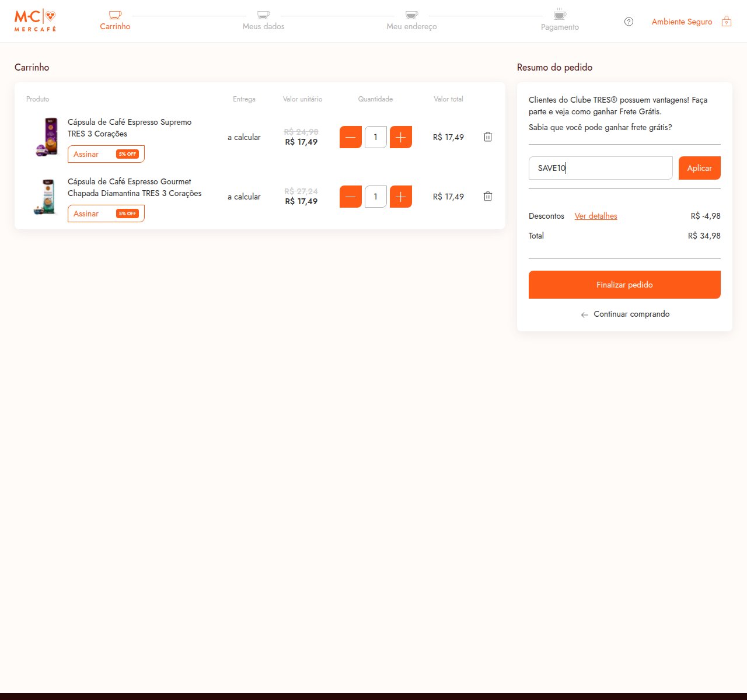
Task: Click 'a calcular' for Espresso Supremo
Action: (244, 137)
